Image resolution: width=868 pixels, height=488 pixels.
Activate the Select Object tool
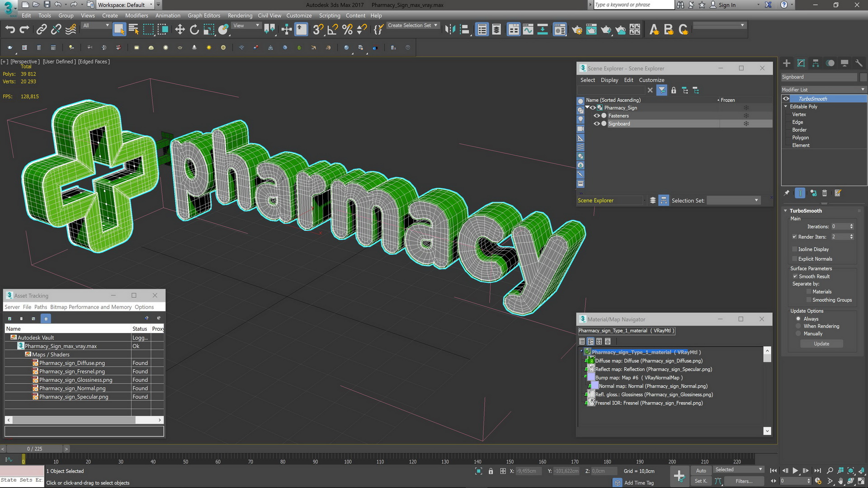coord(119,30)
